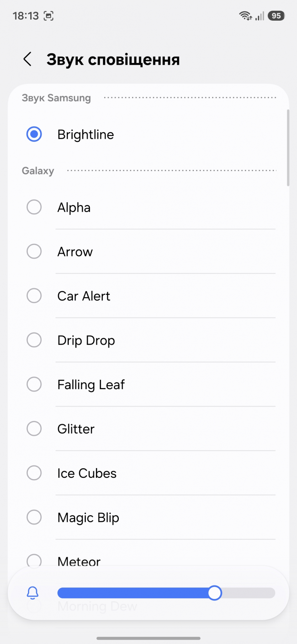297x644 pixels.
Task: Click the notification volume slider handle
Action: (x=215, y=593)
